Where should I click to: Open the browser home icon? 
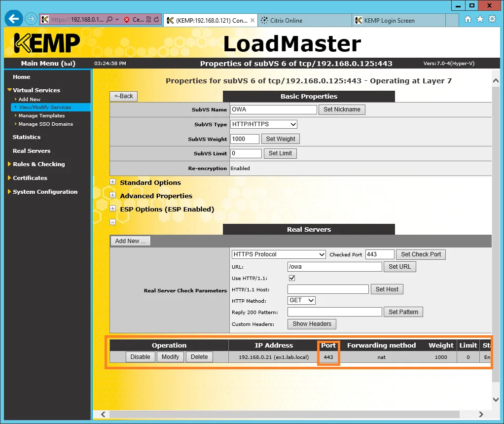coord(468,19)
